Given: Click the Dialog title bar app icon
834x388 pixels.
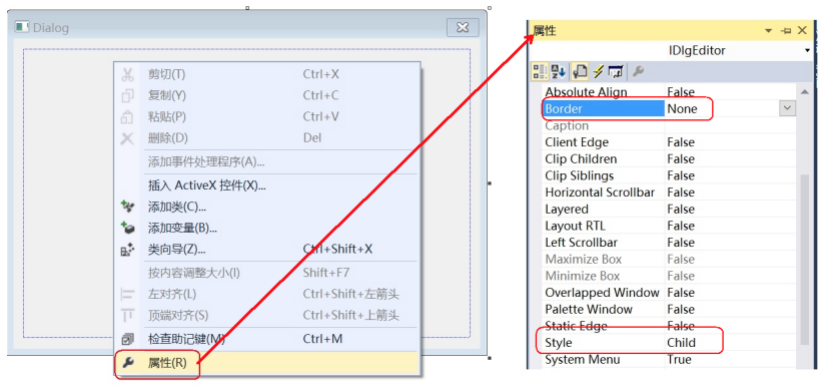Looking at the screenshot, I should point(22,27).
